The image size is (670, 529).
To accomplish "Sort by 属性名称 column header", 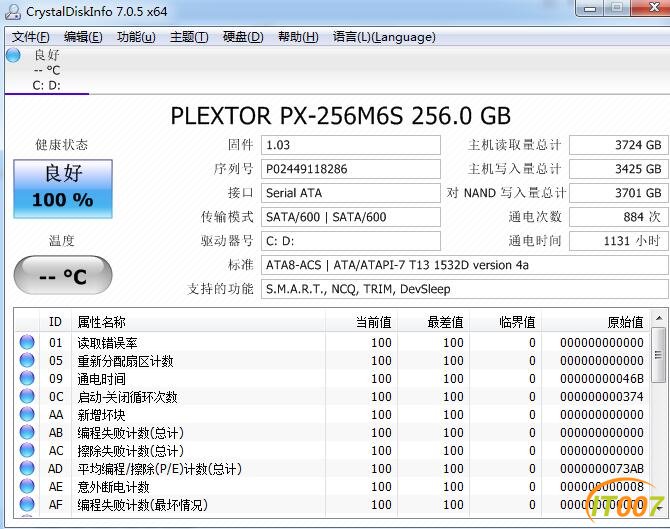I will pos(198,322).
